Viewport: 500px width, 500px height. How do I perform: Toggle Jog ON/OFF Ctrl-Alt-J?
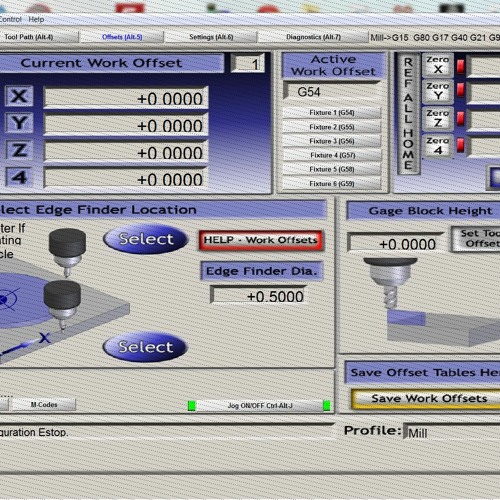(260, 406)
